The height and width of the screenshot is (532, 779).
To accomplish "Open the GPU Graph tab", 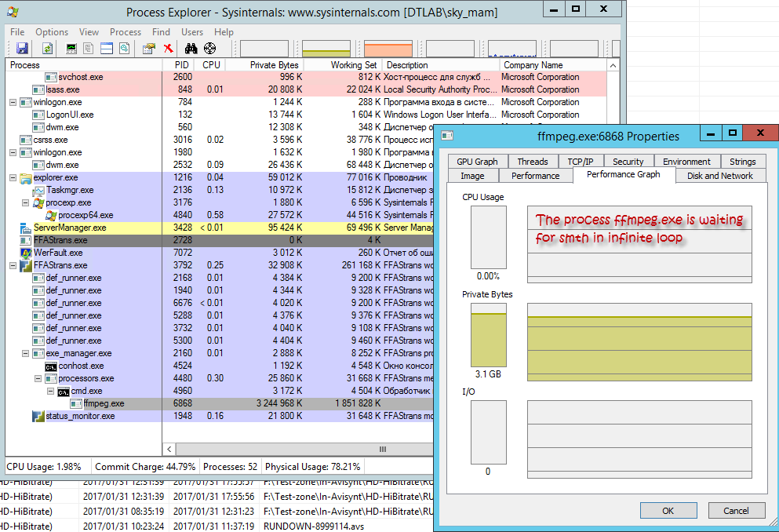I will 478,162.
